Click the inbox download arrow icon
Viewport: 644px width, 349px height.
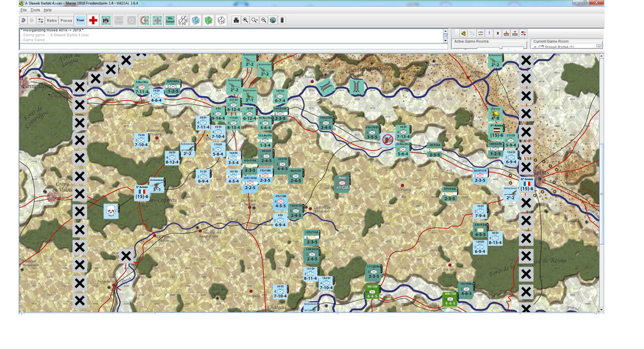pyautogui.click(x=506, y=33)
